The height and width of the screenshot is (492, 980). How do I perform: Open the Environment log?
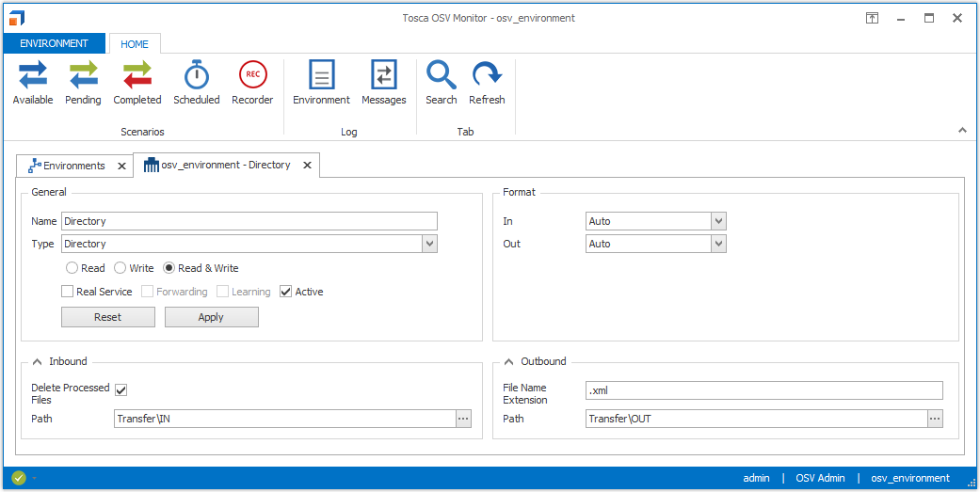tap(321, 83)
